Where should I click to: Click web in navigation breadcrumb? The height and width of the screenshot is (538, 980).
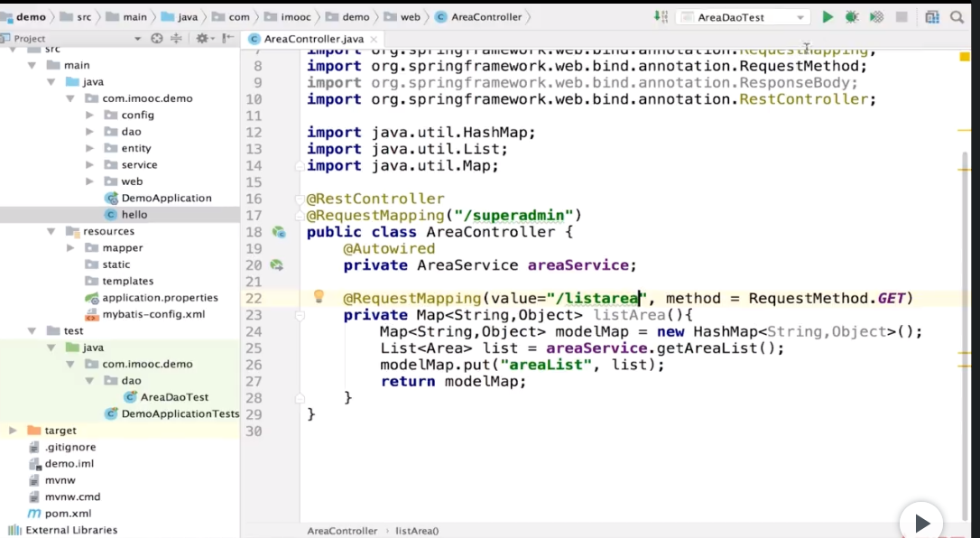pyautogui.click(x=410, y=17)
